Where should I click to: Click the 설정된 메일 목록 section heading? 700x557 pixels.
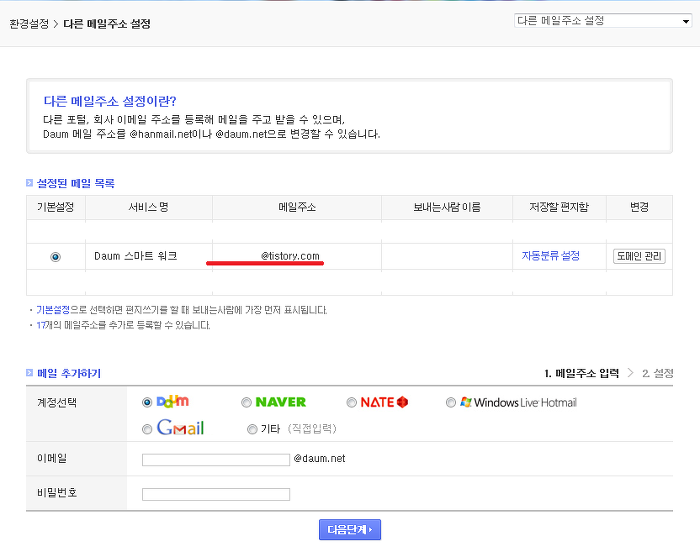(75, 183)
